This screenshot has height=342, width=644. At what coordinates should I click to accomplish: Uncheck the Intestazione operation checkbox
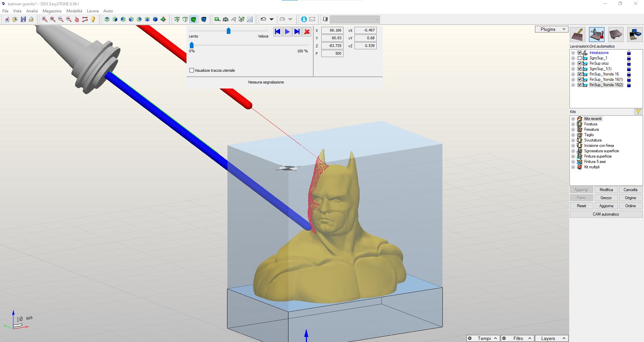(580, 53)
